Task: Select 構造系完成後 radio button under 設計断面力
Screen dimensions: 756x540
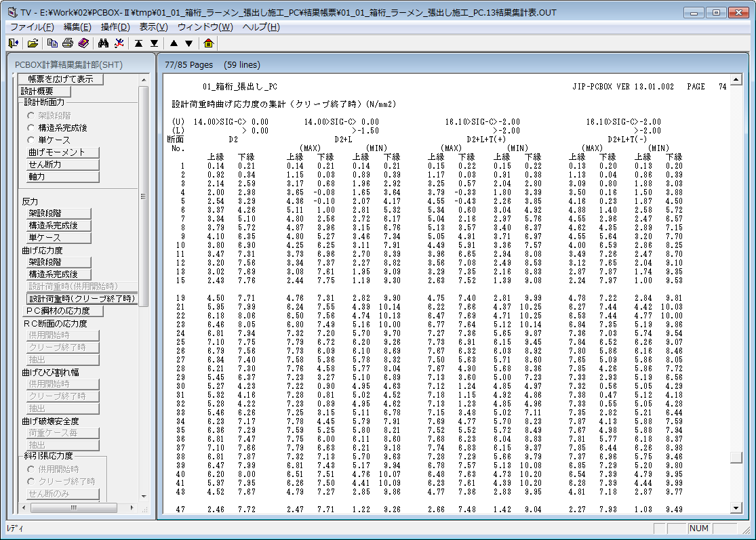Action: [x=31, y=127]
